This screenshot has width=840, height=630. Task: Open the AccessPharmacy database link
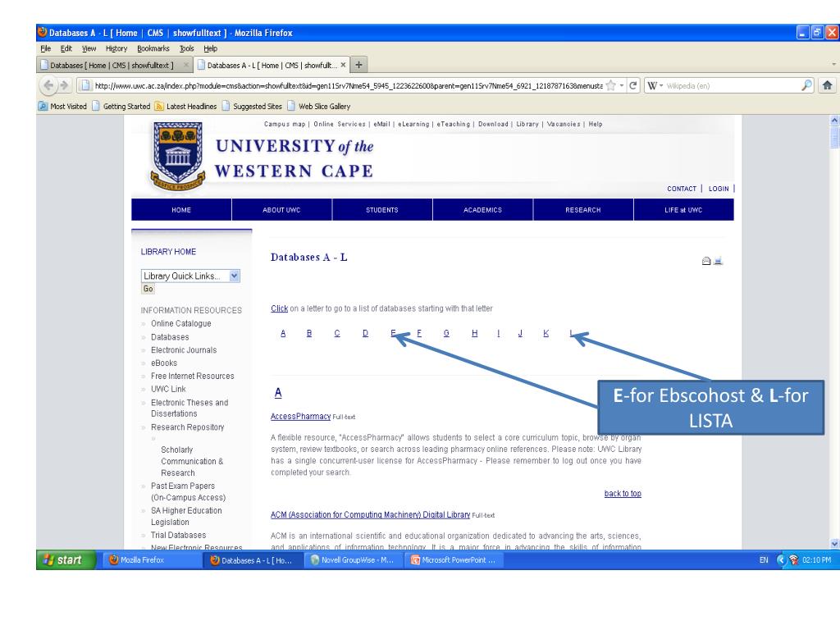pos(300,416)
